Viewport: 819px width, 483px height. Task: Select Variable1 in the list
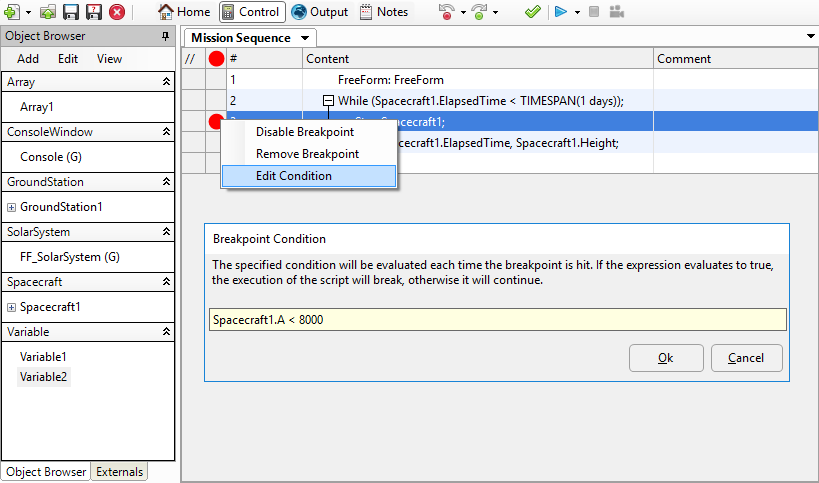[43, 357]
